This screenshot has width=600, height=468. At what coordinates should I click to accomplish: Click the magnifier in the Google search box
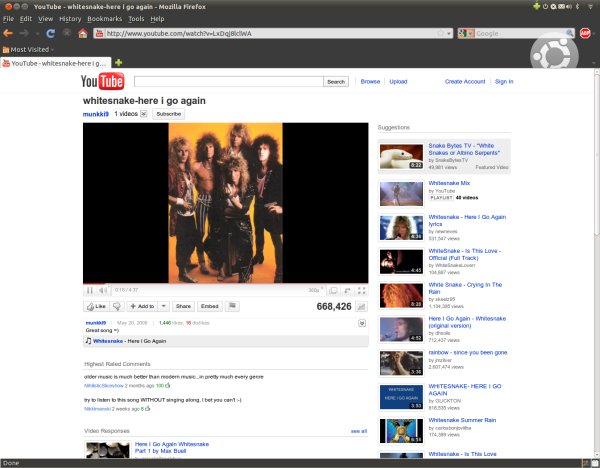tap(570, 33)
